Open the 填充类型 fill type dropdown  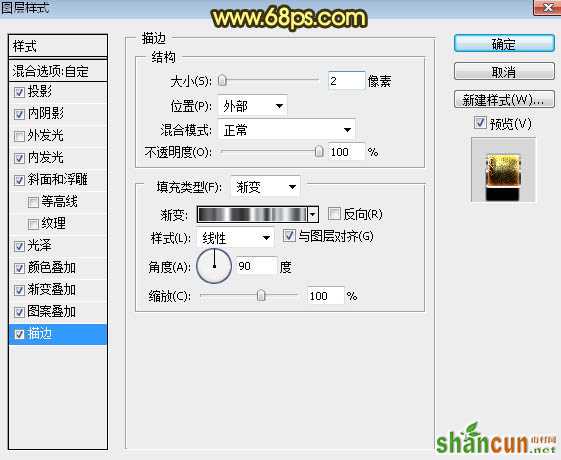tap(265, 187)
